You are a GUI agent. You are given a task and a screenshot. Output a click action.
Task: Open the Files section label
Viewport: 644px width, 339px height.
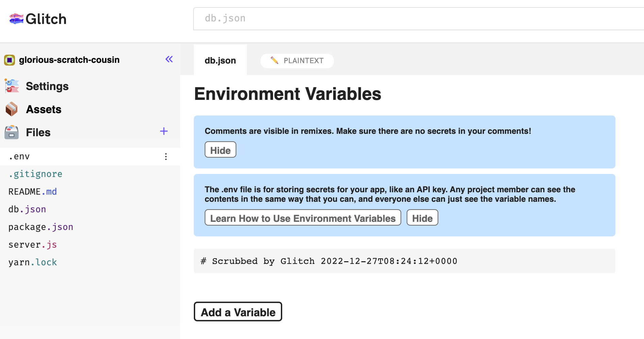[38, 132]
